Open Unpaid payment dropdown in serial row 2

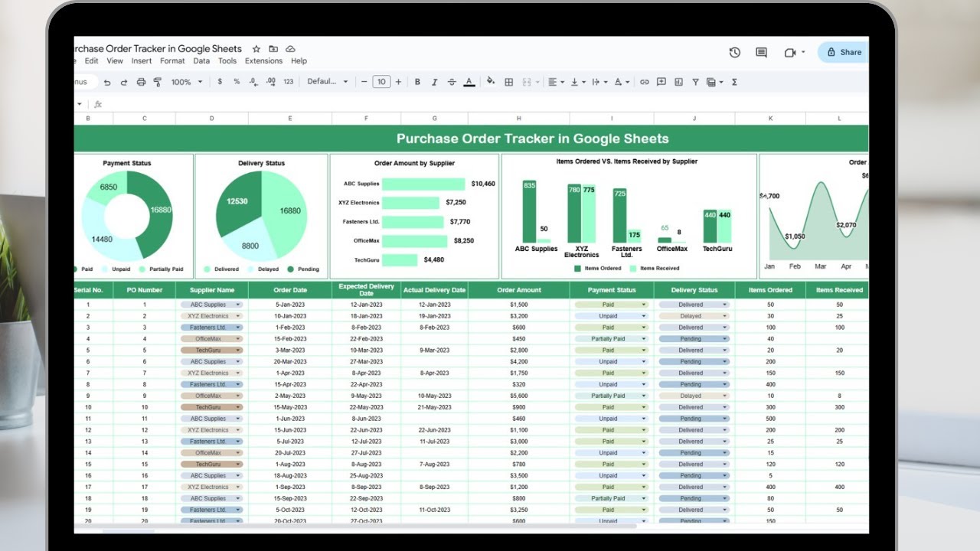pyautogui.click(x=644, y=316)
